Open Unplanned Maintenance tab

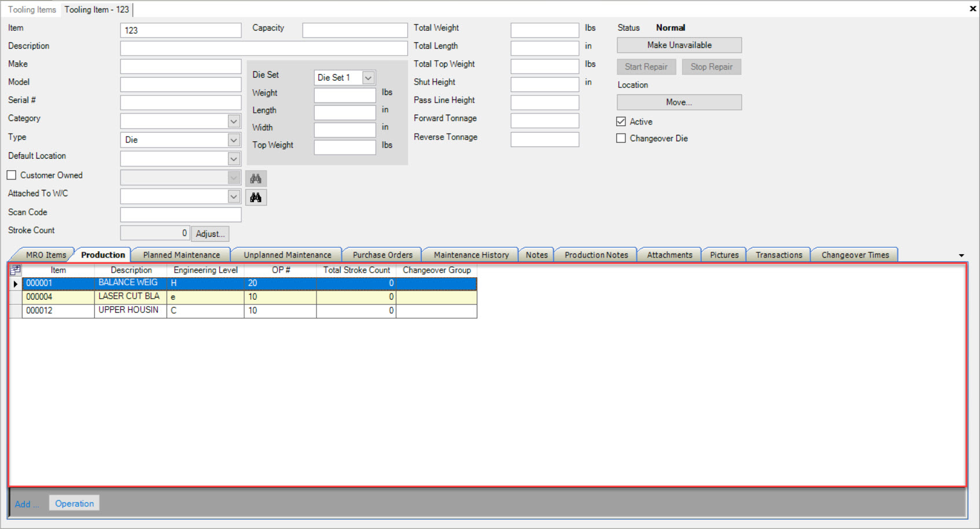[288, 255]
